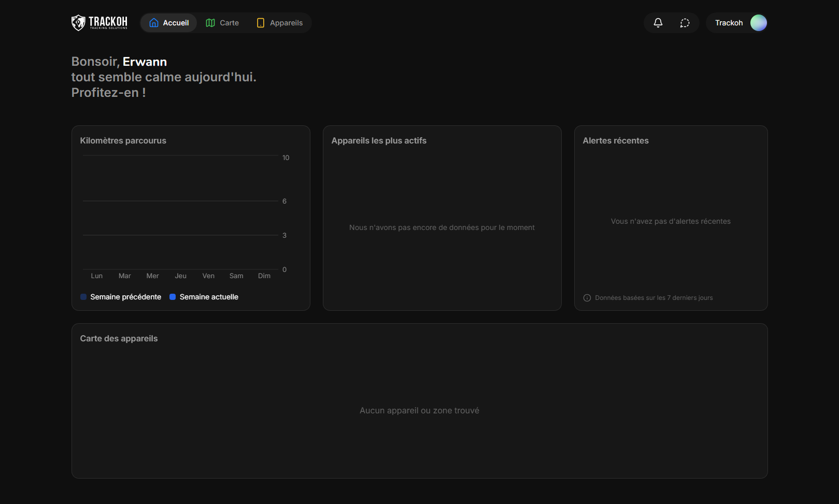This screenshot has height=504, width=839.
Task: Open the chat bubble support icon
Action: point(685,23)
